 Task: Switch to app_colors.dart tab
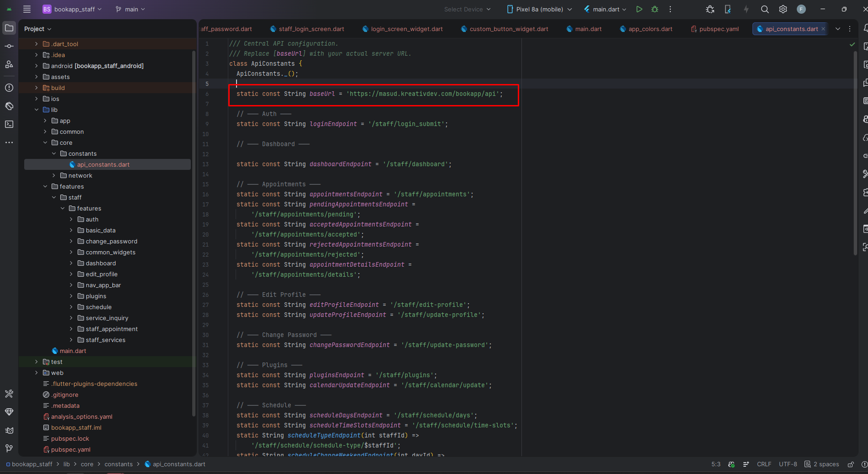[646, 29]
